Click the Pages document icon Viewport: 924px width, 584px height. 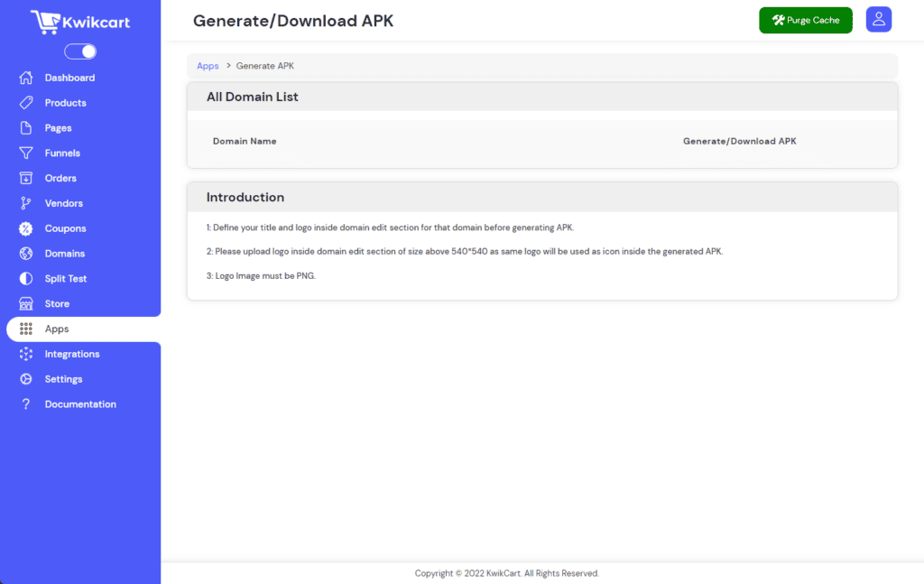pyautogui.click(x=26, y=128)
